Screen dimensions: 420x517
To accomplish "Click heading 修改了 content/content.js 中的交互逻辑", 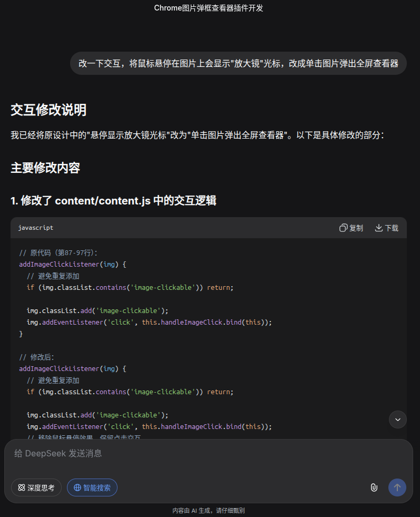I will pyautogui.click(x=113, y=200).
